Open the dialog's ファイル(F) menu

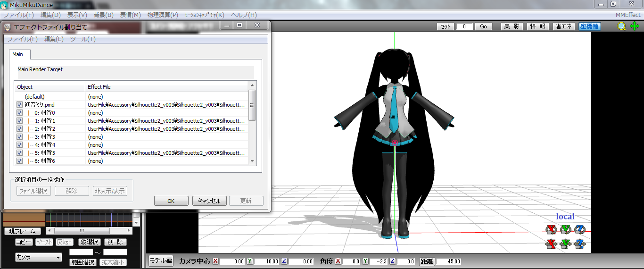pos(22,39)
